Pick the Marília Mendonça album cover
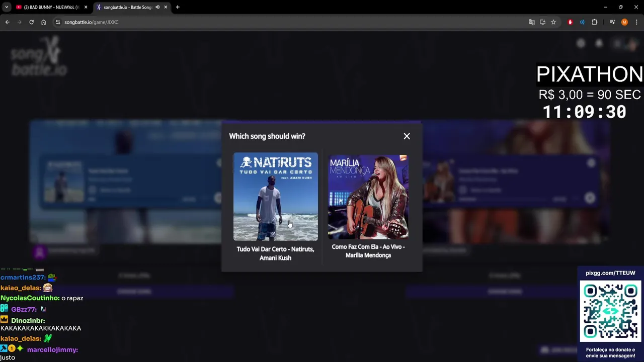 (x=368, y=197)
